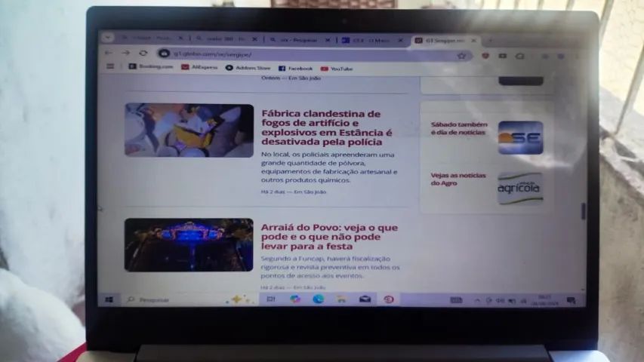Viewport: 644px width, 362px height.
Task: Bookmark this page with the star icon
Action: pos(461,56)
